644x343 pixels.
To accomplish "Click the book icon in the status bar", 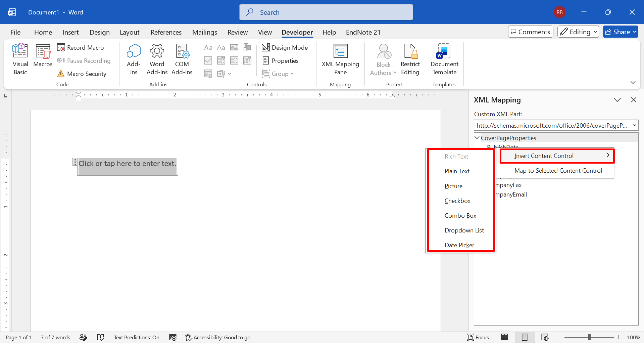I will pos(100,337).
